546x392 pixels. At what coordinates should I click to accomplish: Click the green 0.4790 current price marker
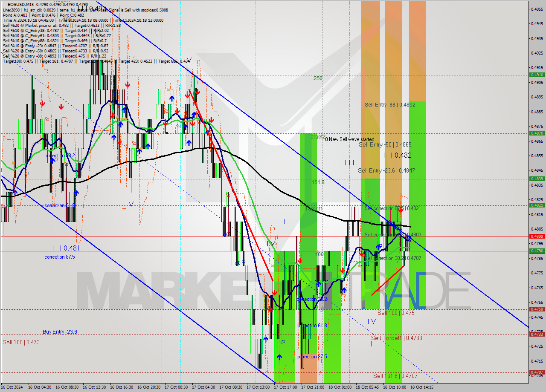coord(537,251)
